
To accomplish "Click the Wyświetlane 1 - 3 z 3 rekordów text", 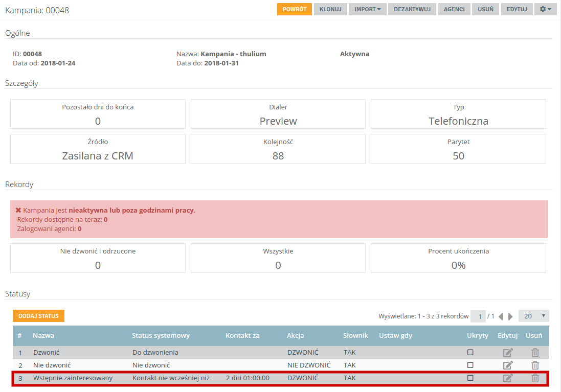I will click(423, 316).
